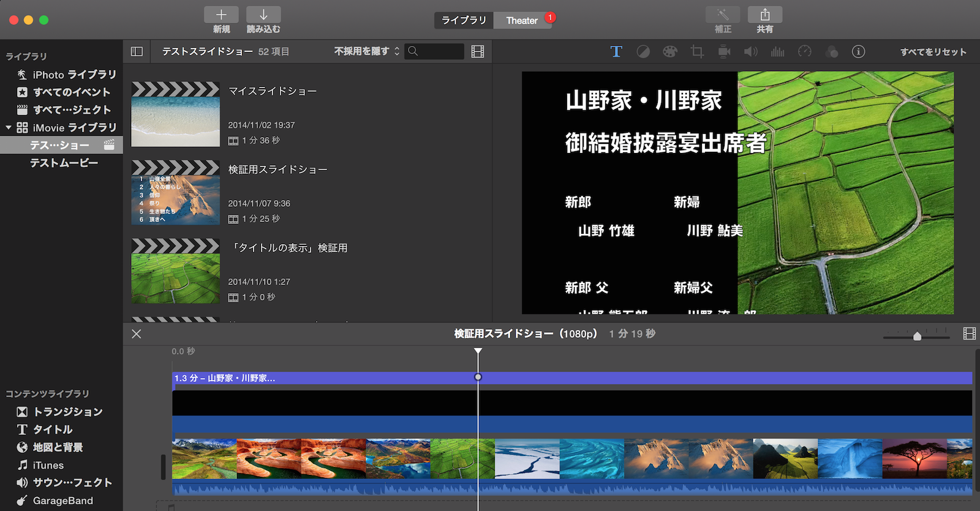The width and height of the screenshot is (980, 511).
Task: Open the color balance adjustment tool
Action: click(x=643, y=52)
